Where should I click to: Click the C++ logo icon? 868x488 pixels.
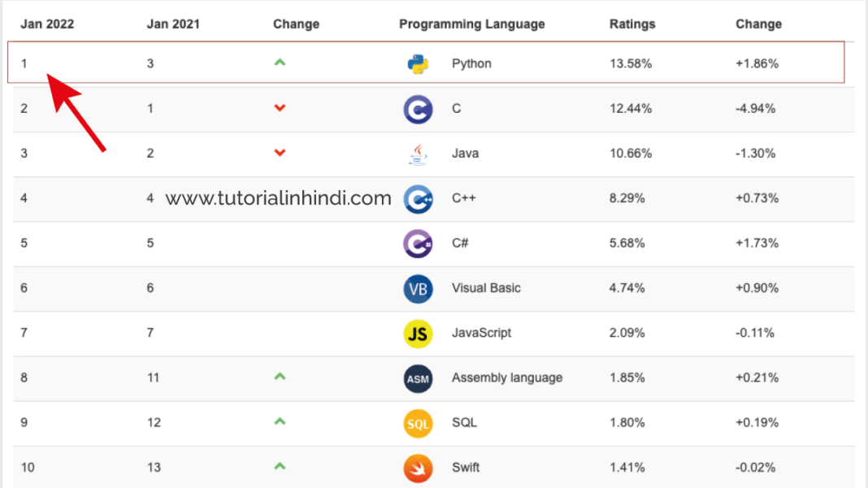[x=418, y=199]
